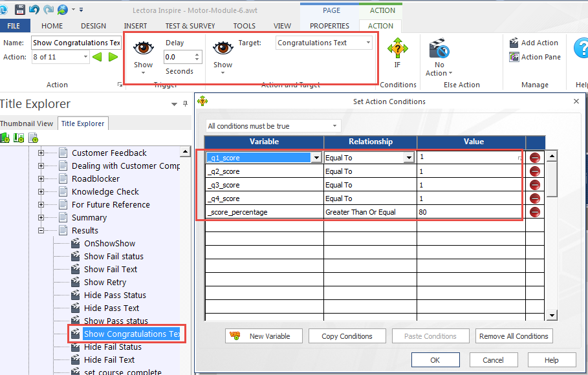Open the Variable dropdown for _q1_score
Viewport: 588px width, 375px height.
coord(316,158)
